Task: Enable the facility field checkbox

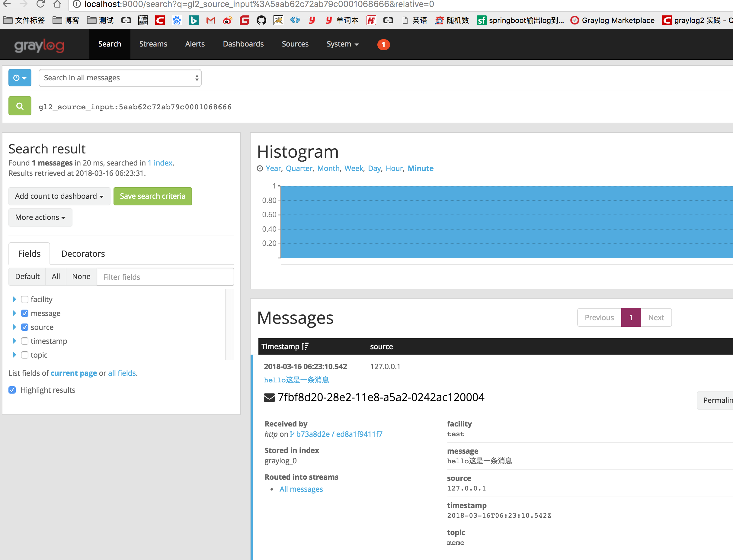Action: [x=25, y=299]
